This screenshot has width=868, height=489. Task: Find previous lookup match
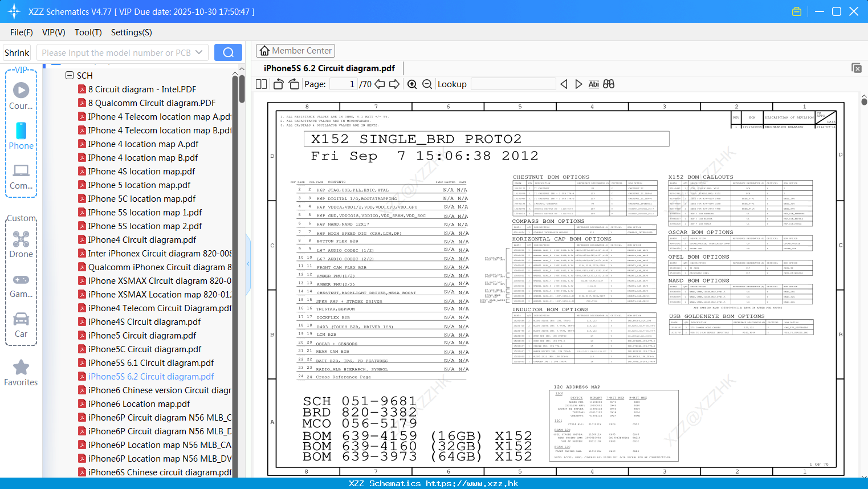click(564, 84)
